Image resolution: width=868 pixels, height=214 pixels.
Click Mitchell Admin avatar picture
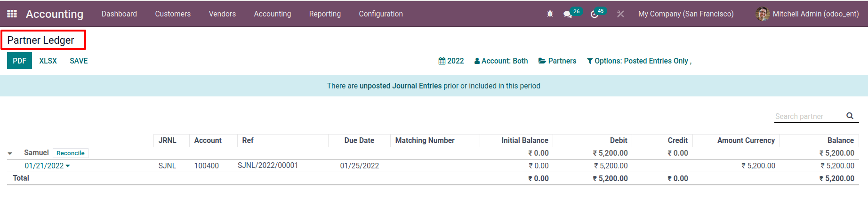pos(763,14)
